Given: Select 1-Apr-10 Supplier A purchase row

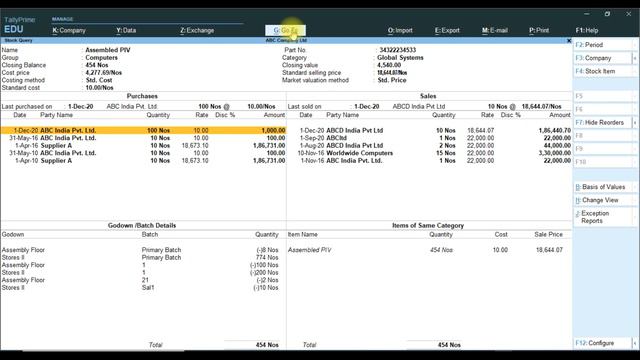Looking at the screenshot, I should click(x=143, y=160).
